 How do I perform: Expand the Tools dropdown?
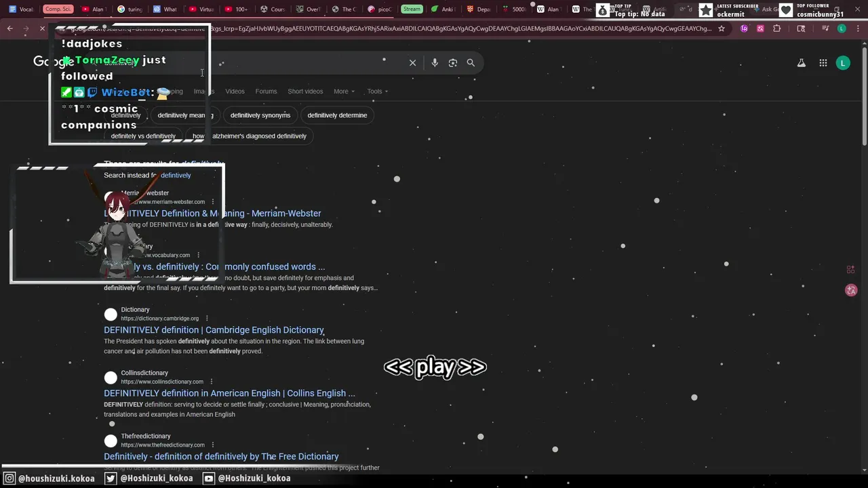(x=378, y=91)
